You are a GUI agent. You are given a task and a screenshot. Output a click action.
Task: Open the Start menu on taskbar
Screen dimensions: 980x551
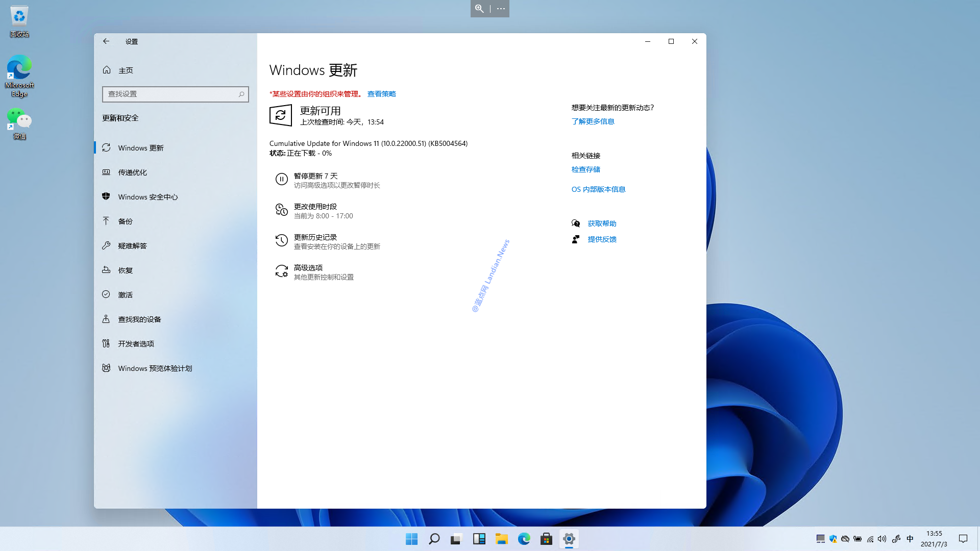tap(411, 539)
